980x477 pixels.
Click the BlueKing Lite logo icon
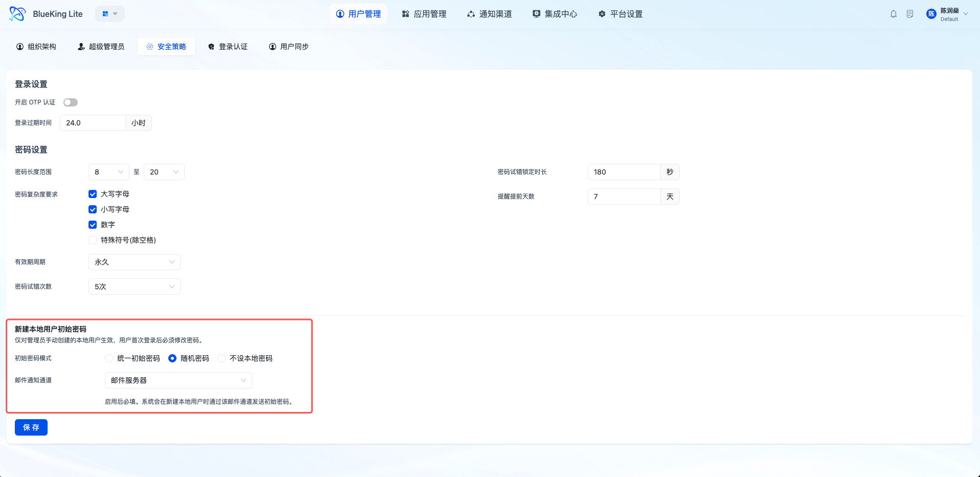pos(17,14)
